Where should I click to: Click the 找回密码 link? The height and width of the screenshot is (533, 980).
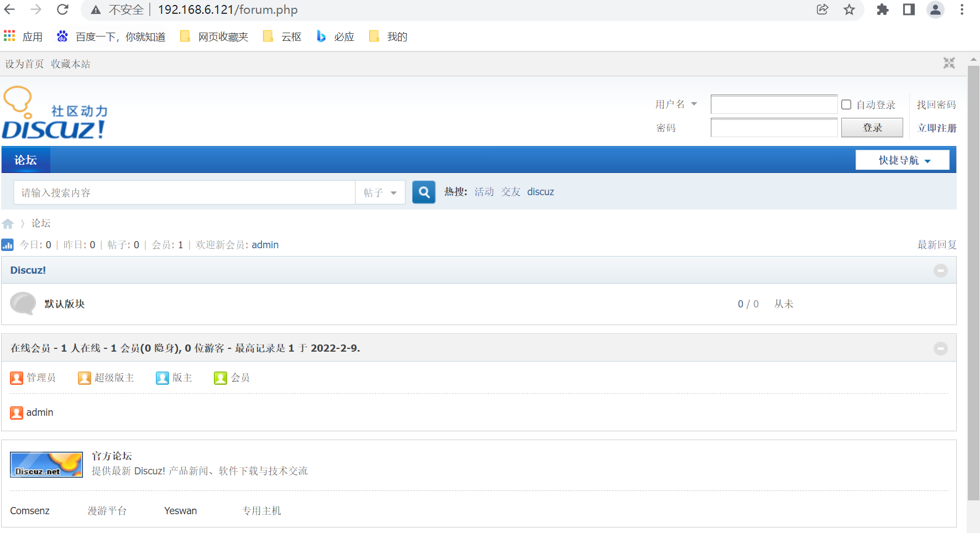tap(936, 104)
